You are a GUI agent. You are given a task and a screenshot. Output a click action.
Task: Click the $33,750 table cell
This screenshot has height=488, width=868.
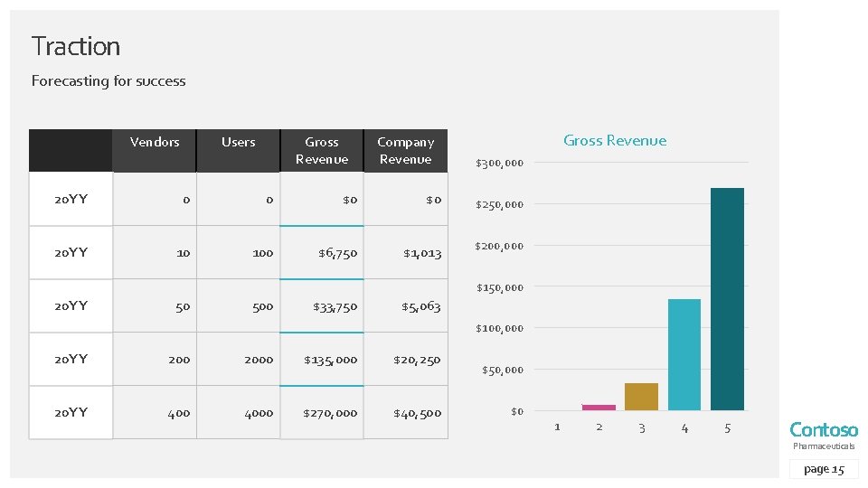(x=335, y=306)
